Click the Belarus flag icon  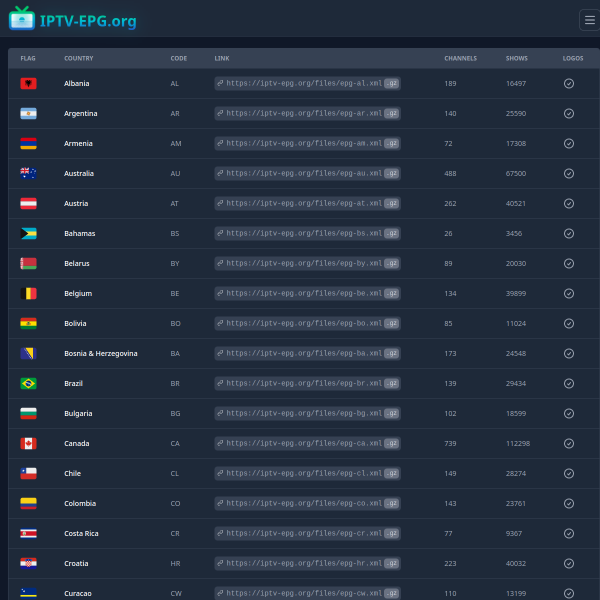[28, 263]
